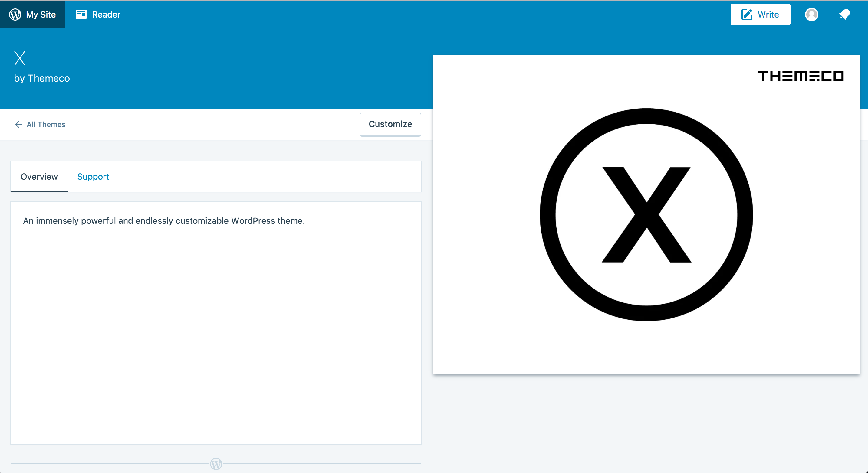Click the WordPress logo at the page bottom
Image resolution: width=868 pixels, height=473 pixels.
[216, 464]
